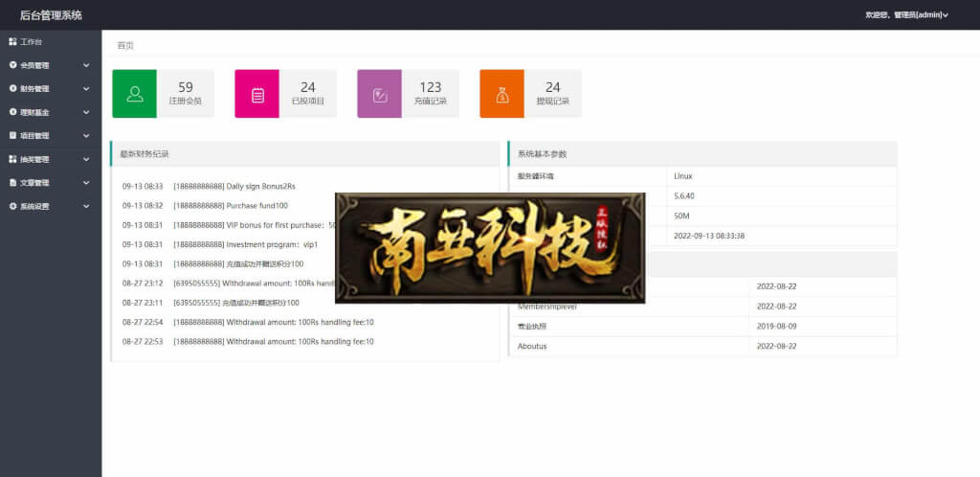The width and height of the screenshot is (980, 477).
Task: Select the 'Daily sign Bonus2Rs' record row
Action: (209, 187)
